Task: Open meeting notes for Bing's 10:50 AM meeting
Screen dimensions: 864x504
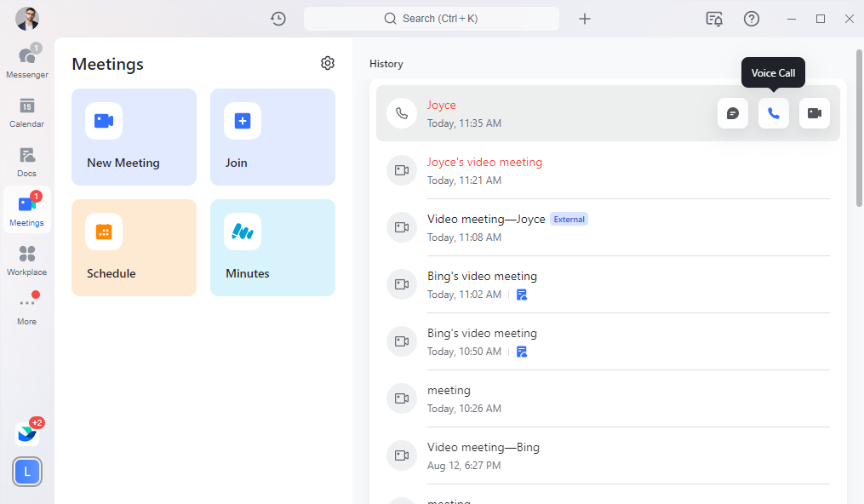Action: (x=522, y=352)
